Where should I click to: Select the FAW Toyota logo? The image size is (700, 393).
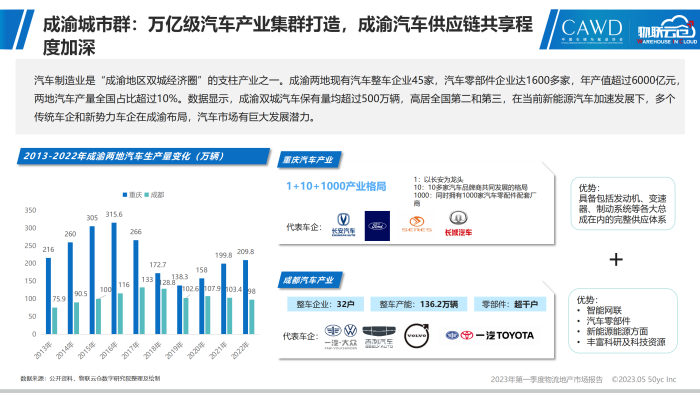pyautogui.click(x=490, y=335)
